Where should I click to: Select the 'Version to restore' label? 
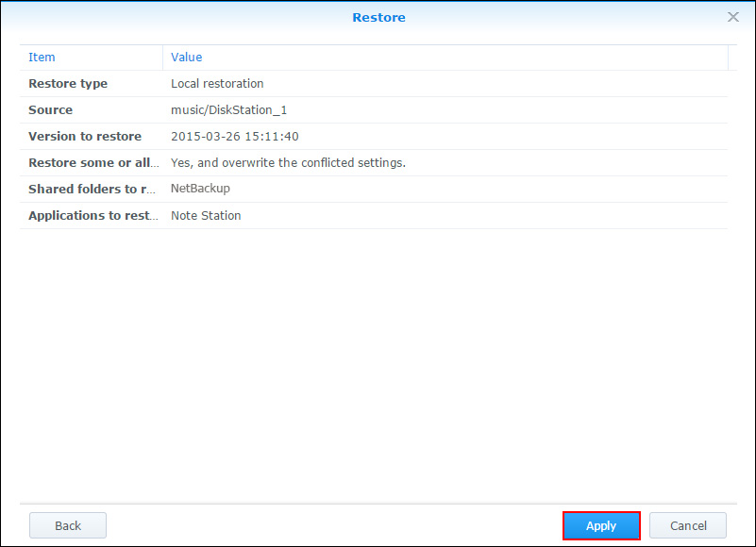click(x=85, y=137)
